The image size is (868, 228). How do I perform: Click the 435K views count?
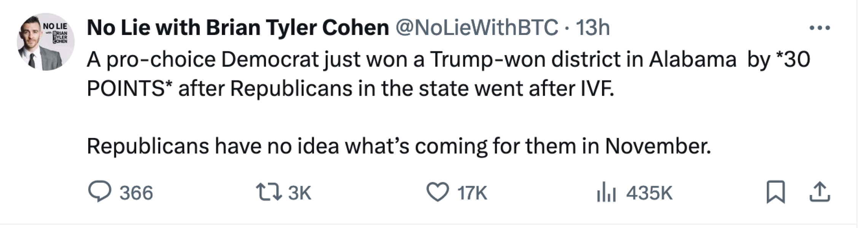(649, 193)
